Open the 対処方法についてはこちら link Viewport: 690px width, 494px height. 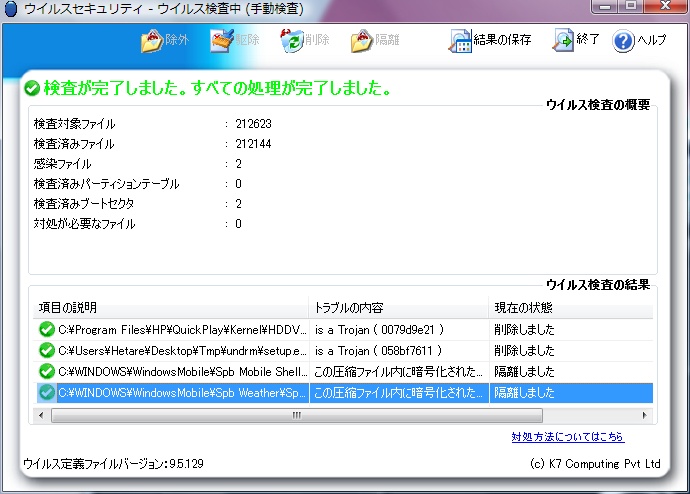pos(568,437)
